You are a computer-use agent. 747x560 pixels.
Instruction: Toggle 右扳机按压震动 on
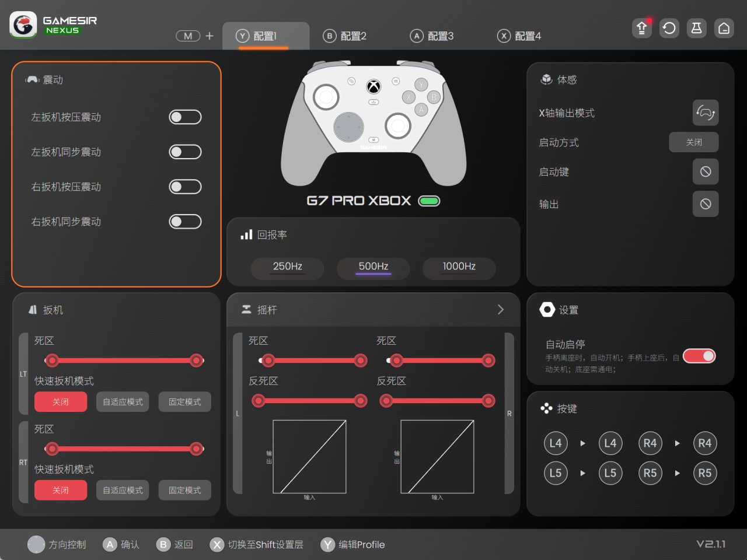point(185,187)
